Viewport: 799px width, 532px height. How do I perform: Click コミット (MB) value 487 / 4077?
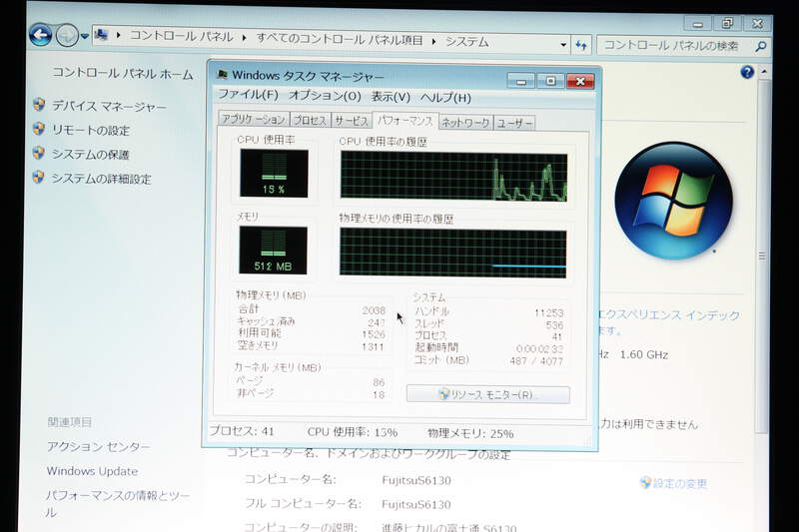coord(536,361)
